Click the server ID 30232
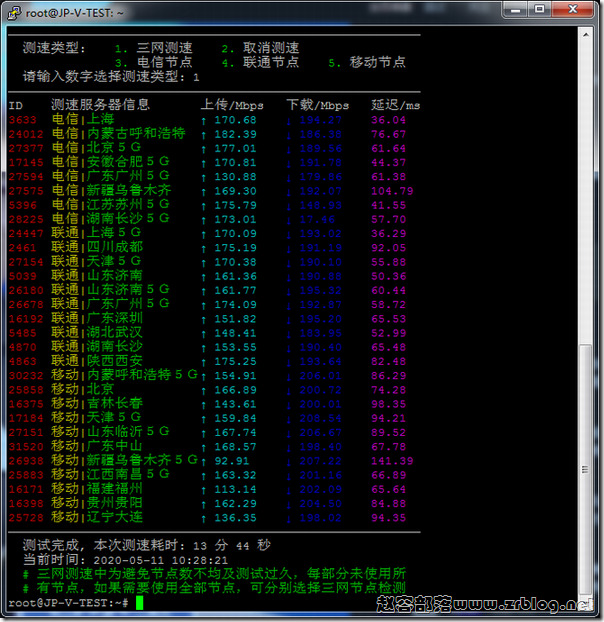This screenshot has width=604, height=622. (x=26, y=376)
